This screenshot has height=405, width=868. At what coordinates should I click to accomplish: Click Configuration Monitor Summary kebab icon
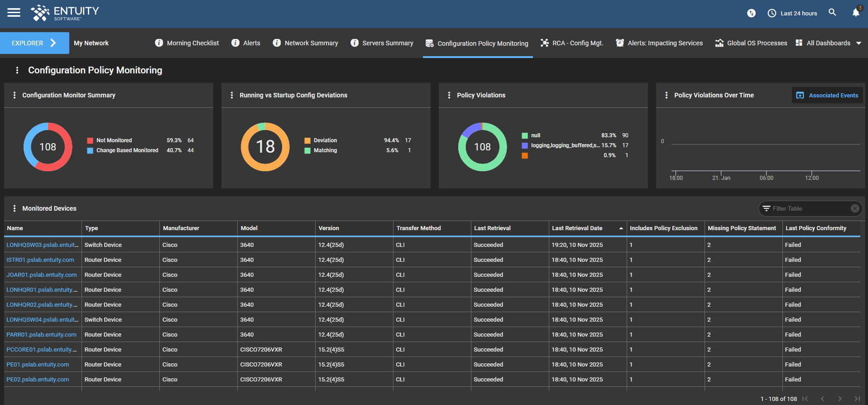(14, 95)
